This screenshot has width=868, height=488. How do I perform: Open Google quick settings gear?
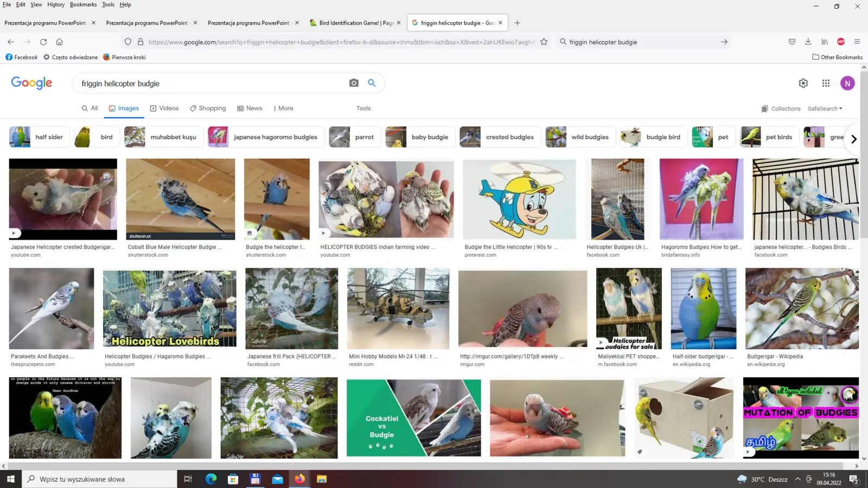pyautogui.click(x=803, y=83)
